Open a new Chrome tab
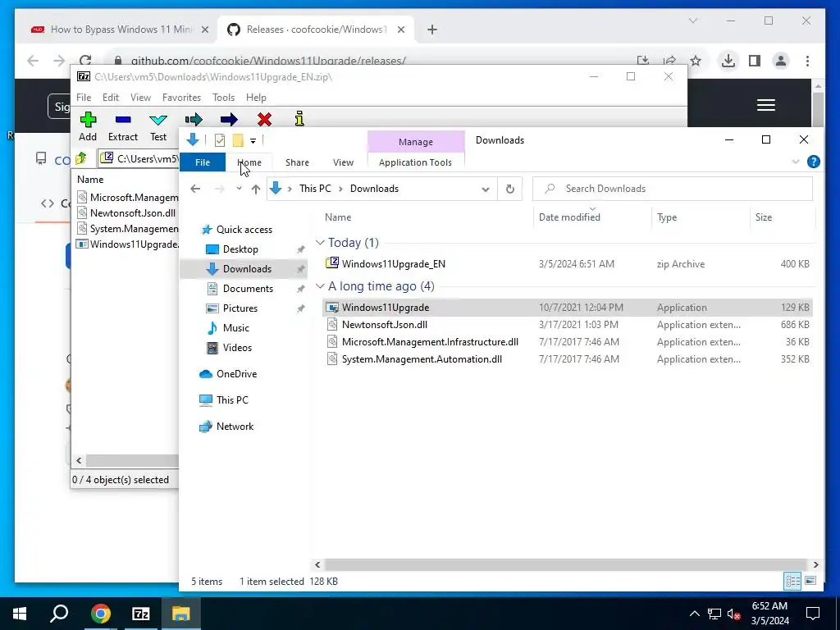The image size is (840, 630). [x=432, y=30]
